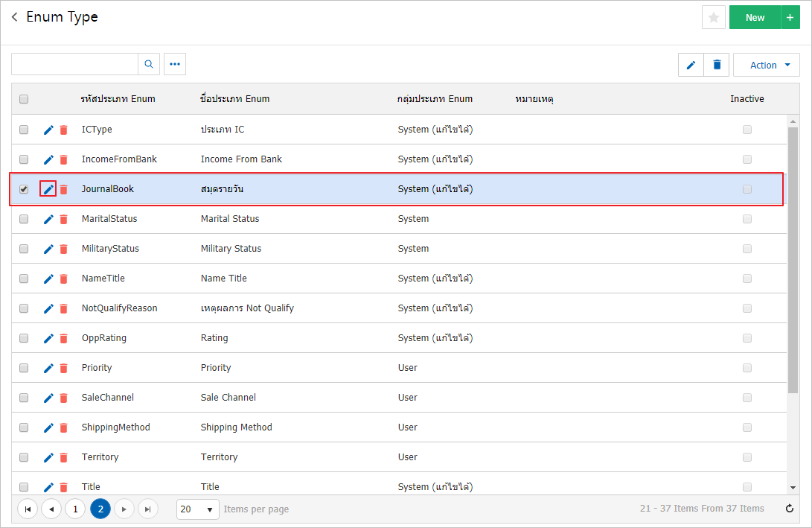Check the NameTitle row checkbox
Image resolution: width=812 pixels, height=528 pixels.
tap(24, 279)
